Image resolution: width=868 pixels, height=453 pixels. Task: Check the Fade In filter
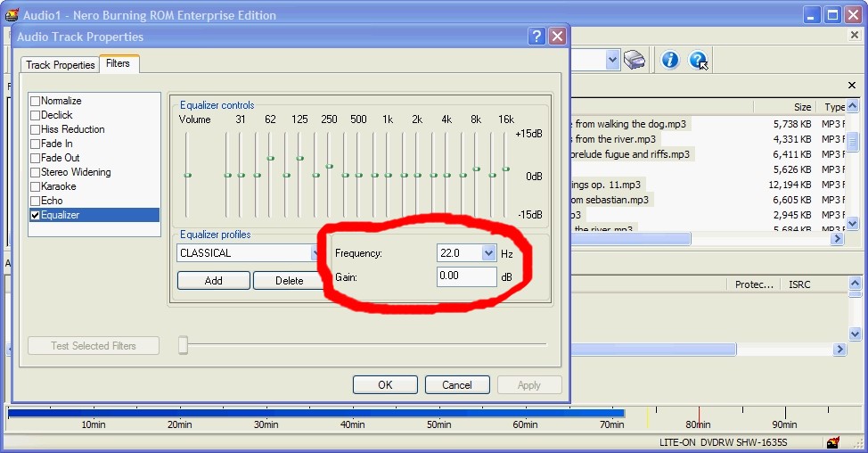coord(35,144)
